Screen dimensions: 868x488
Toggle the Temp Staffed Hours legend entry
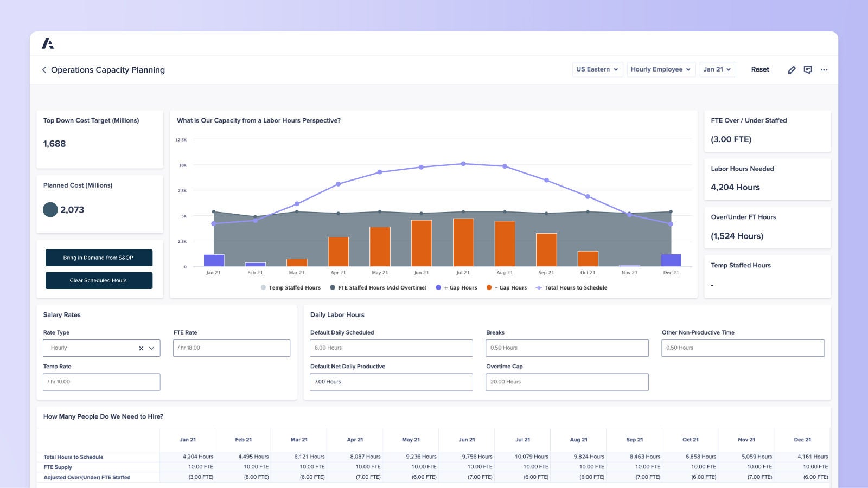pos(290,287)
